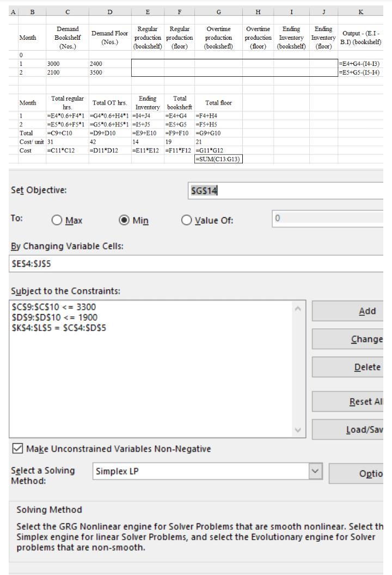Viewport: 392px width, 575px height.
Task: Click the cell containing demand floor 3500
Action: [x=110, y=72]
